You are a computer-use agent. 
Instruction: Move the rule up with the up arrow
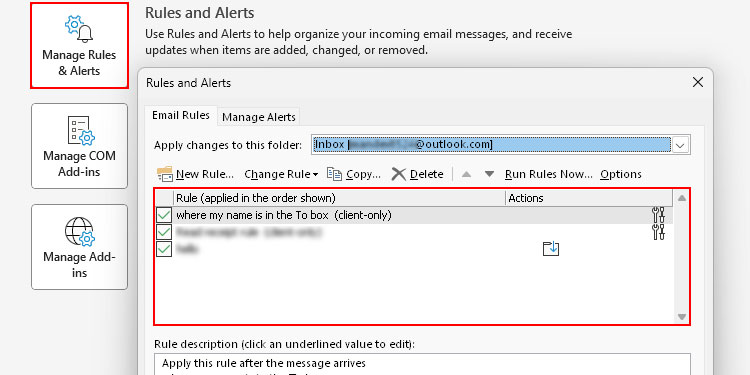click(466, 174)
